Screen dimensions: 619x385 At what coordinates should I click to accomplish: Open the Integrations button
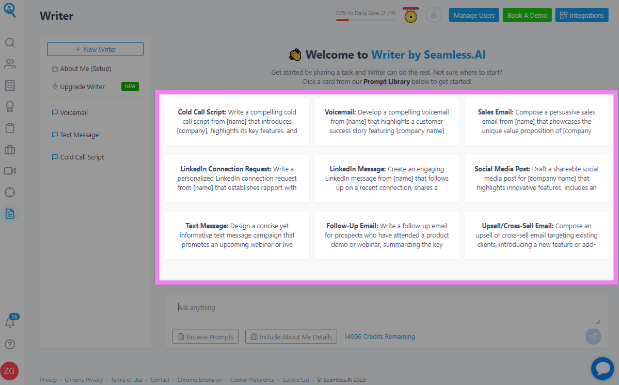pyautogui.click(x=582, y=15)
